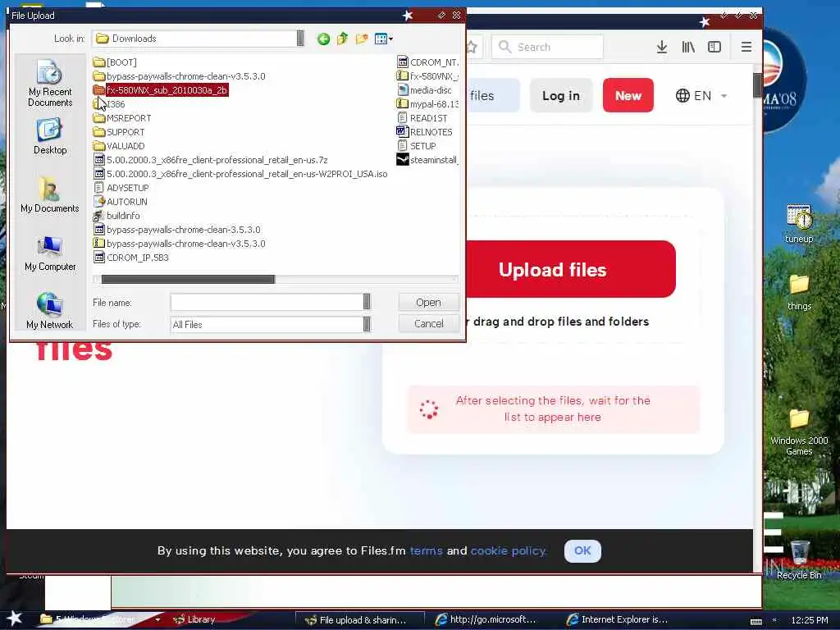Click the File name input field
The image size is (840, 630).
pyautogui.click(x=267, y=302)
